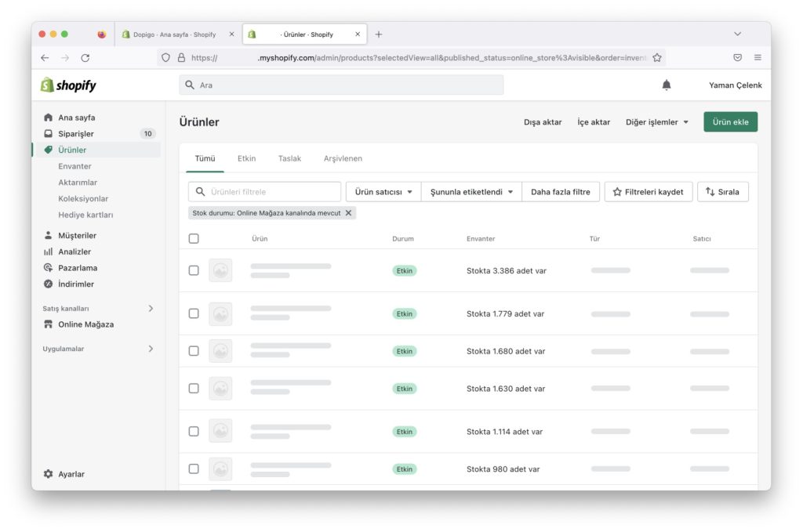The width and height of the screenshot is (803, 532).
Task: Open the Firefox hamburger menu
Action: point(758,58)
